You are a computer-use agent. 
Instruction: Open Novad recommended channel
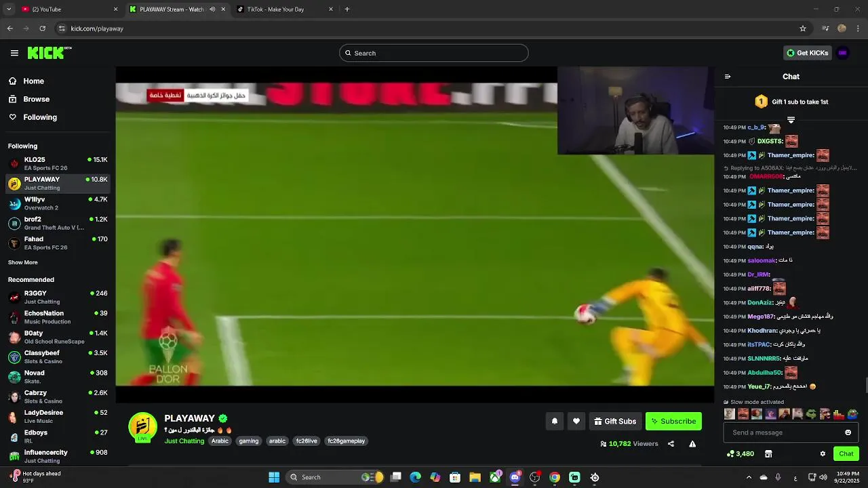[x=58, y=376]
